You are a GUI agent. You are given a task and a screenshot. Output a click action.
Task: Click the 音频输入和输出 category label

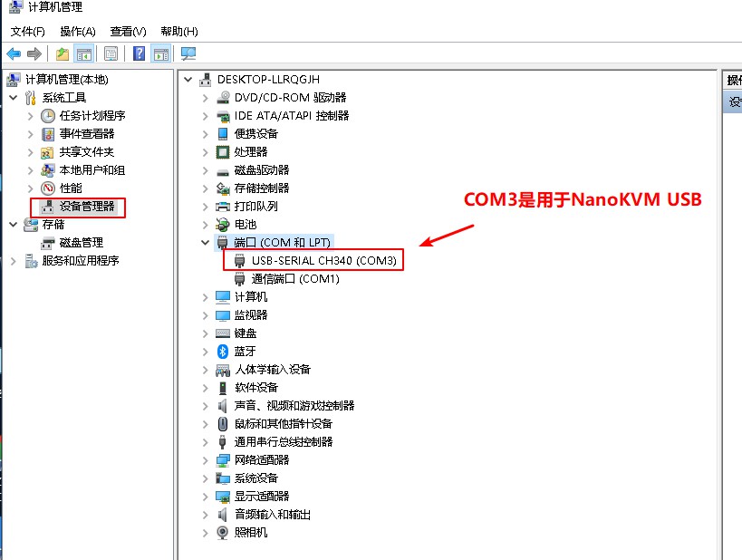pos(273,515)
